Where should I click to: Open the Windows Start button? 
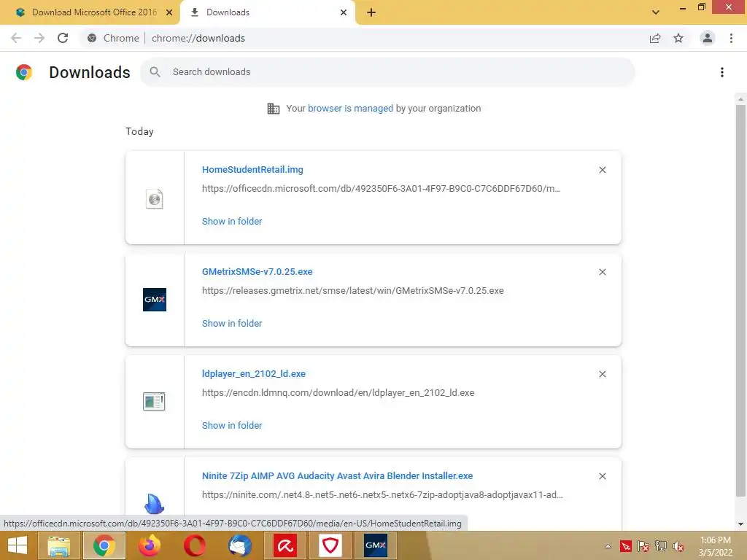pos(18,545)
